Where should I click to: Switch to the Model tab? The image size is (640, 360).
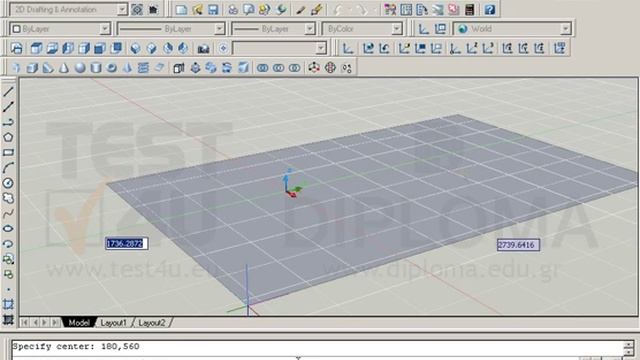pos(78,322)
